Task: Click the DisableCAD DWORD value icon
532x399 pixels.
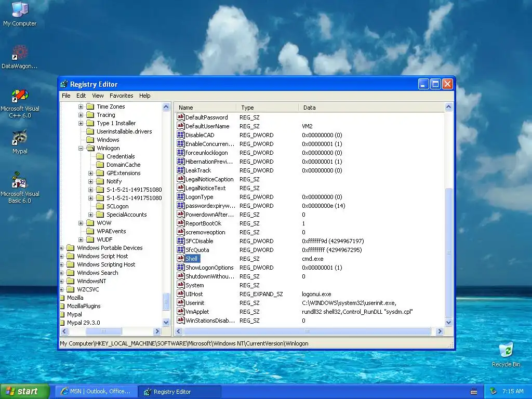Action: 180,135
